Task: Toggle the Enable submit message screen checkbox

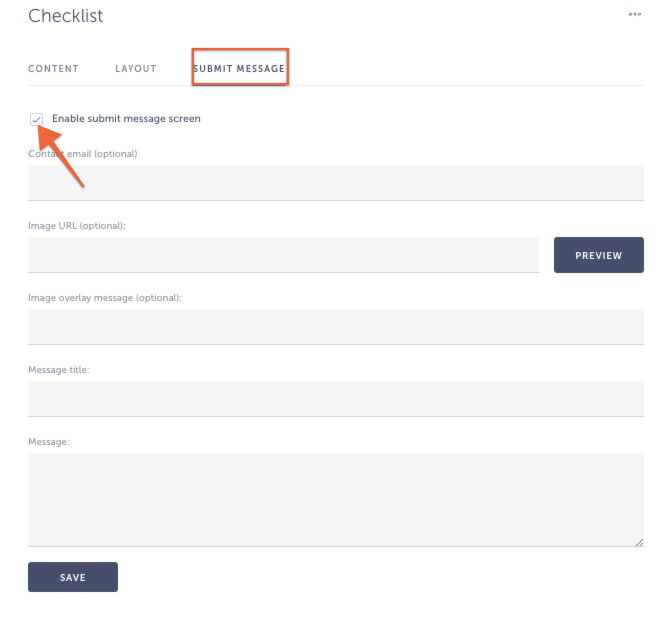Action: tap(36, 119)
